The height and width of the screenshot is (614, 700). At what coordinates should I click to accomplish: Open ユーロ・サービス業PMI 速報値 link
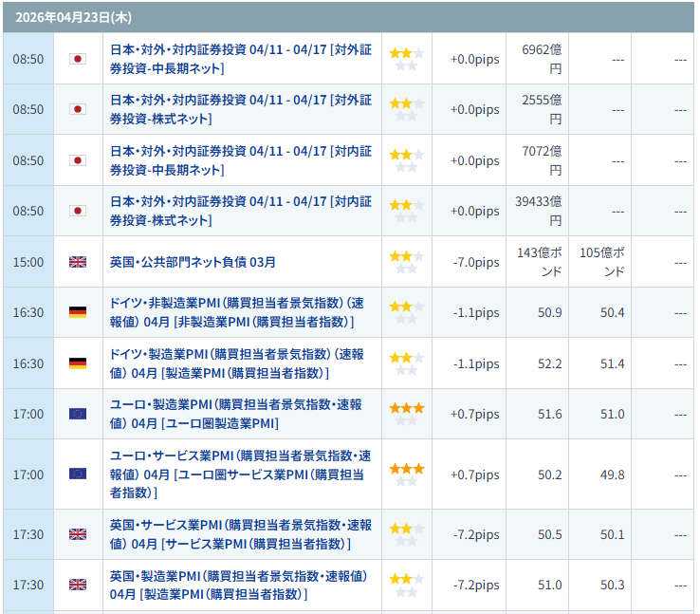point(239,474)
